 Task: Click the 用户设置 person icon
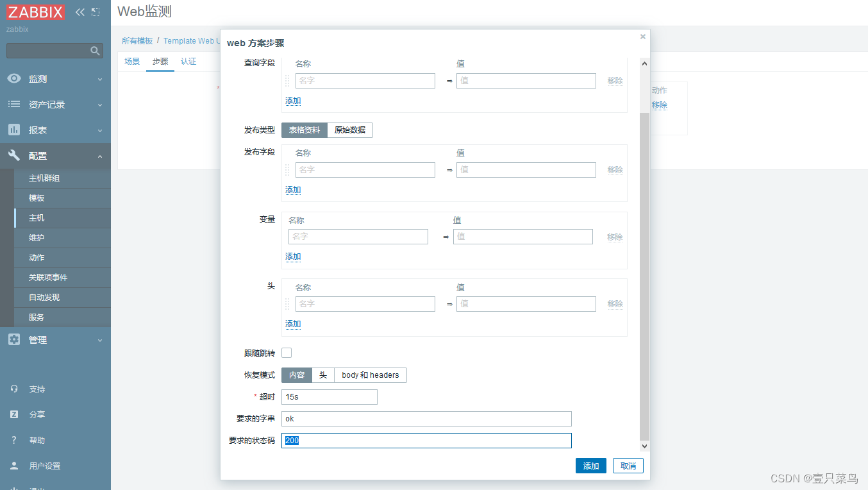pos(14,466)
